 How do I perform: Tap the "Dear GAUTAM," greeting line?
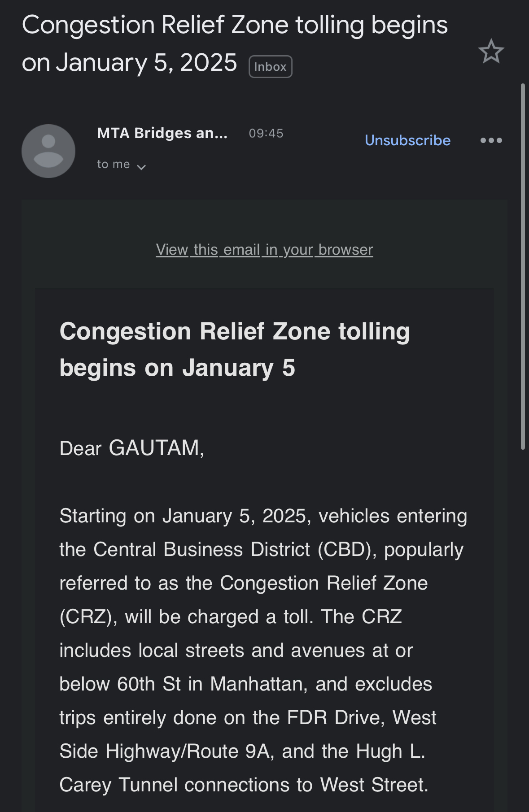coord(131,448)
